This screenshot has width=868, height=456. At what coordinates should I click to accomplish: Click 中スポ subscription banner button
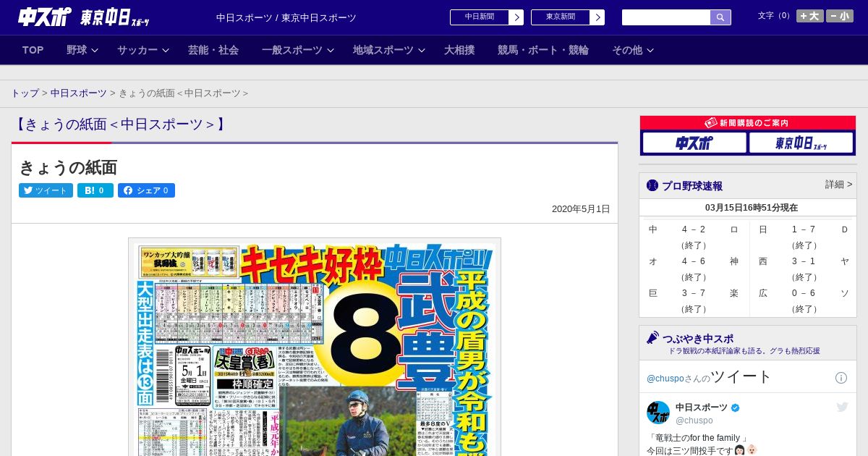(694, 143)
